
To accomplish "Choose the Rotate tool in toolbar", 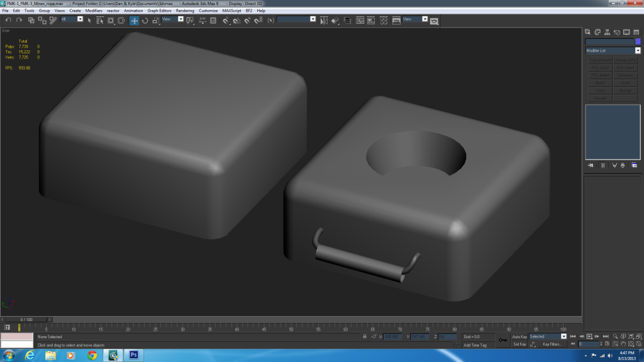I will pos(145,20).
